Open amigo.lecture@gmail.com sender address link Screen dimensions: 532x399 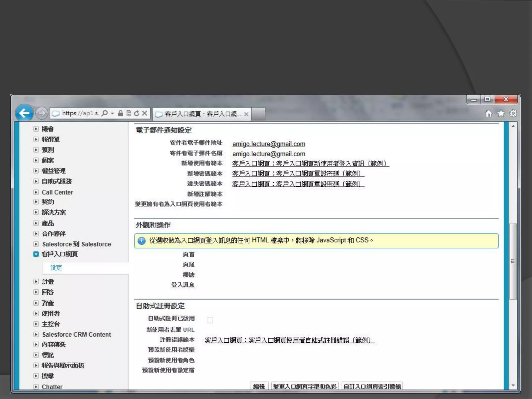click(269, 144)
